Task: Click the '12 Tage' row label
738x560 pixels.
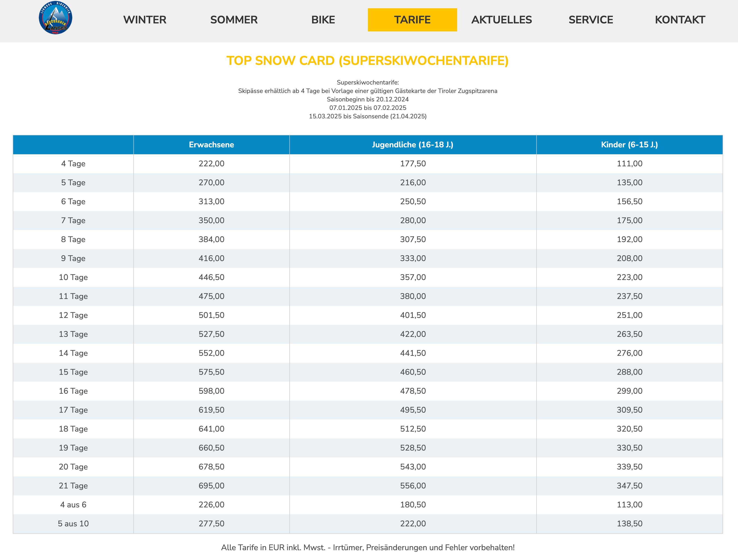Action: (x=73, y=315)
